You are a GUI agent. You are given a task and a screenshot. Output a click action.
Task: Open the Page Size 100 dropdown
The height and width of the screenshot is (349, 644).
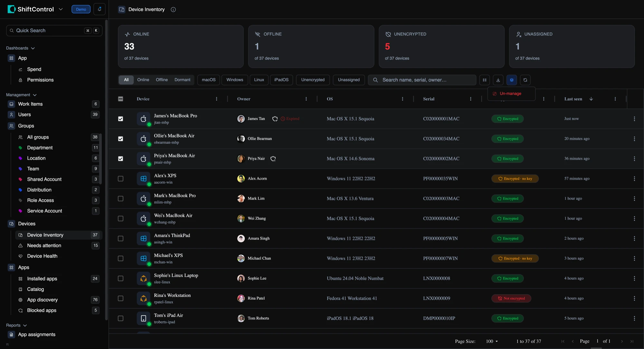click(492, 341)
